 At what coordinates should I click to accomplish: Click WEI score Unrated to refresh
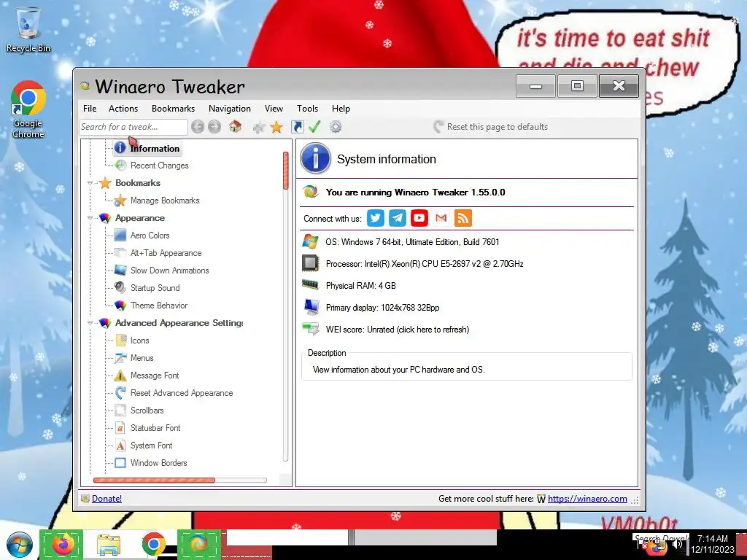pos(398,330)
